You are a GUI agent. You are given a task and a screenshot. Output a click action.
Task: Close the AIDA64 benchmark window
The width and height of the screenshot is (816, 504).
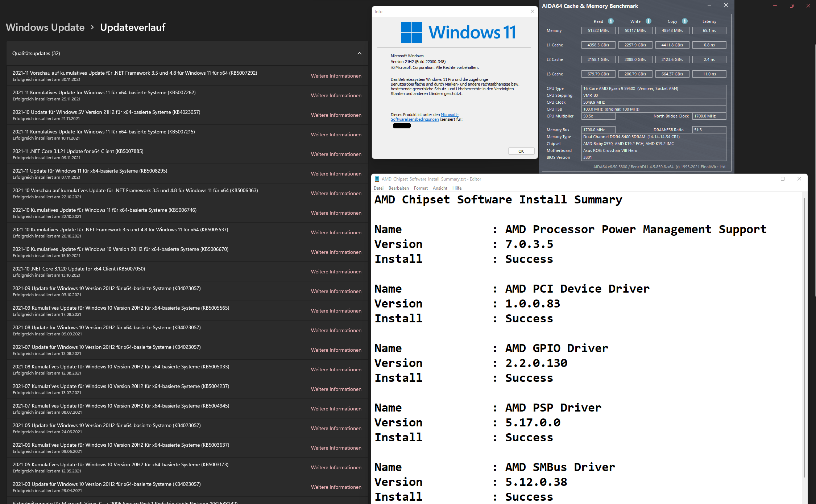pyautogui.click(x=726, y=5)
